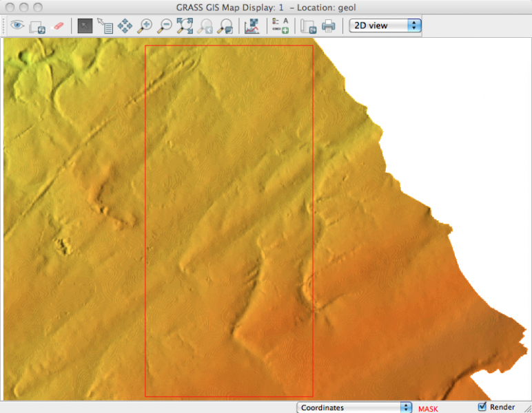Viewport: 532px width, 413px height.
Task: Open the 2D view mode dropdown
Action: tap(385, 25)
